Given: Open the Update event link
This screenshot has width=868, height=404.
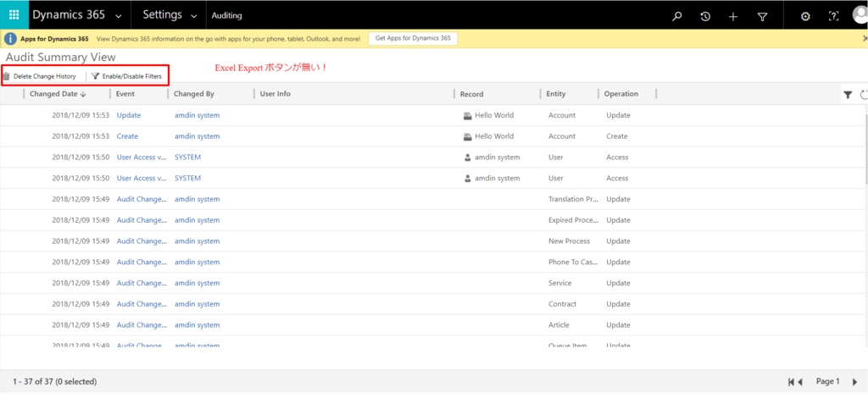Looking at the screenshot, I should click(x=129, y=116).
